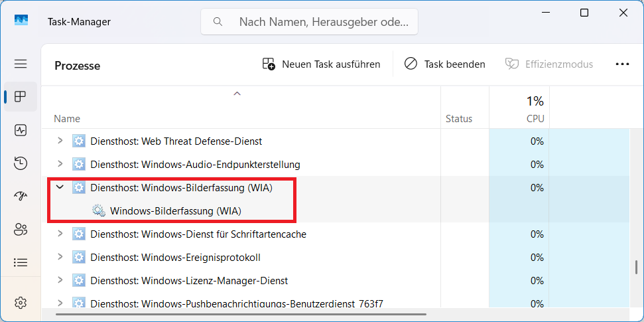Collapse Windows-Bilderfassung (WIA) host row

60,187
